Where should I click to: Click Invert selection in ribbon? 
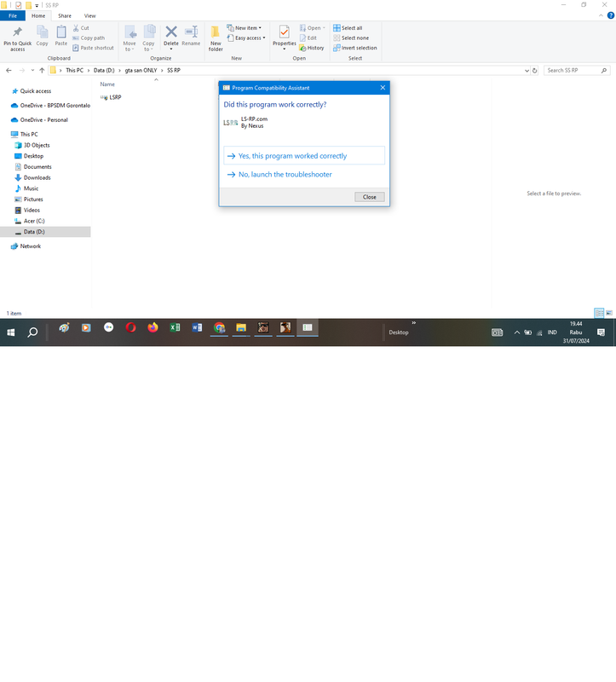[x=355, y=48]
